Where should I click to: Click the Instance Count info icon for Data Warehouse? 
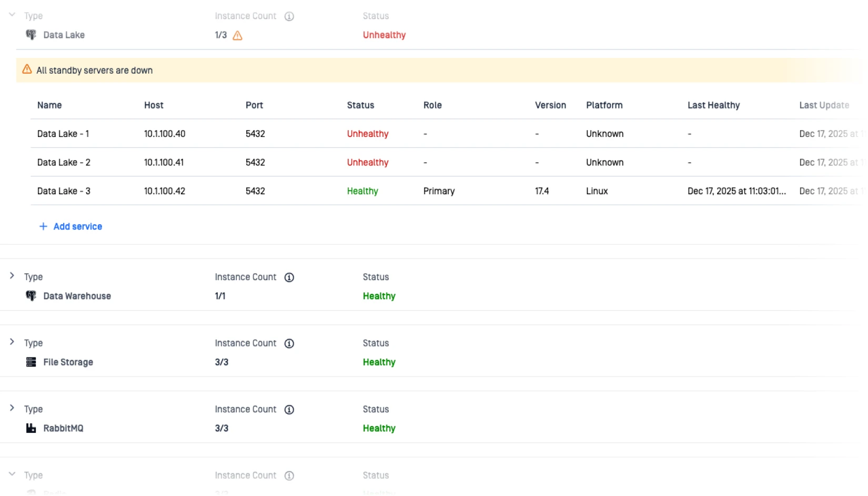(289, 277)
